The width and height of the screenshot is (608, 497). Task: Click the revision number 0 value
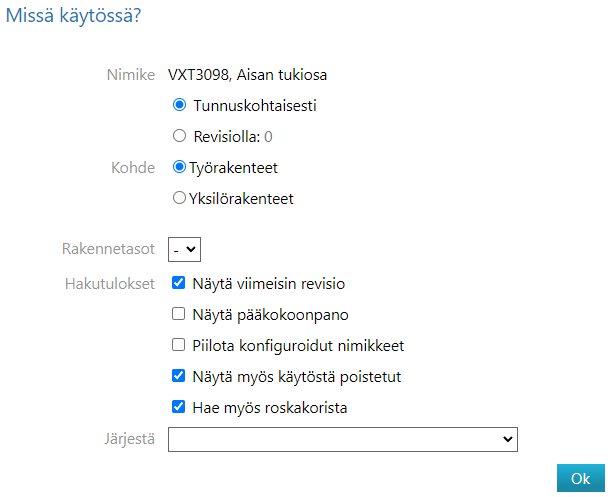268,136
